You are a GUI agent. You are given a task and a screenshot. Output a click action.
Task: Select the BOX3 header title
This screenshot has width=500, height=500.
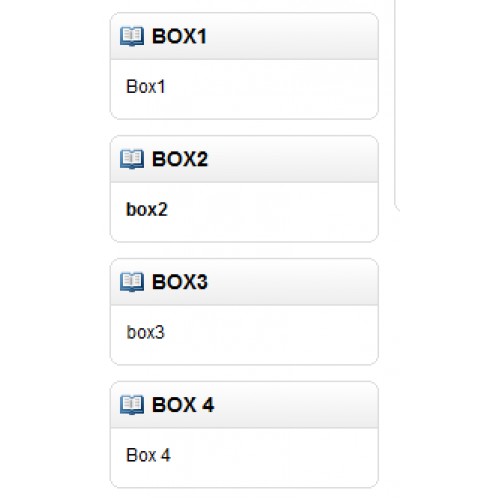pyautogui.click(x=180, y=282)
